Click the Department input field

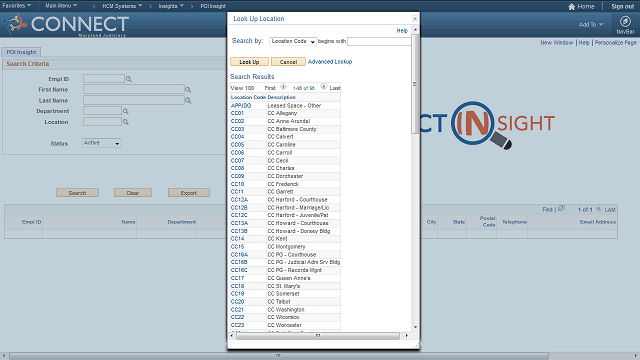click(102, 111)
